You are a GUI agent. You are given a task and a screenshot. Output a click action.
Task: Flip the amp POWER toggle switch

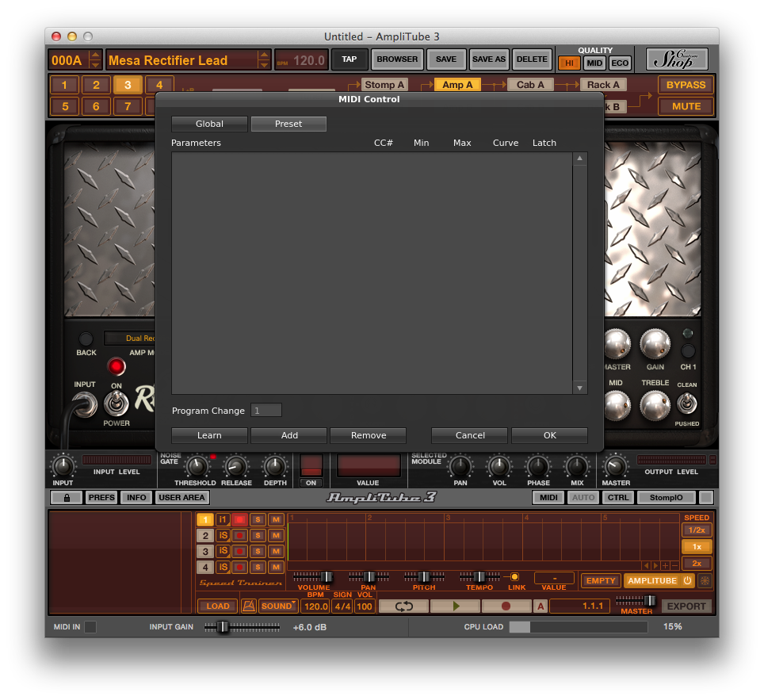(116, 404)
